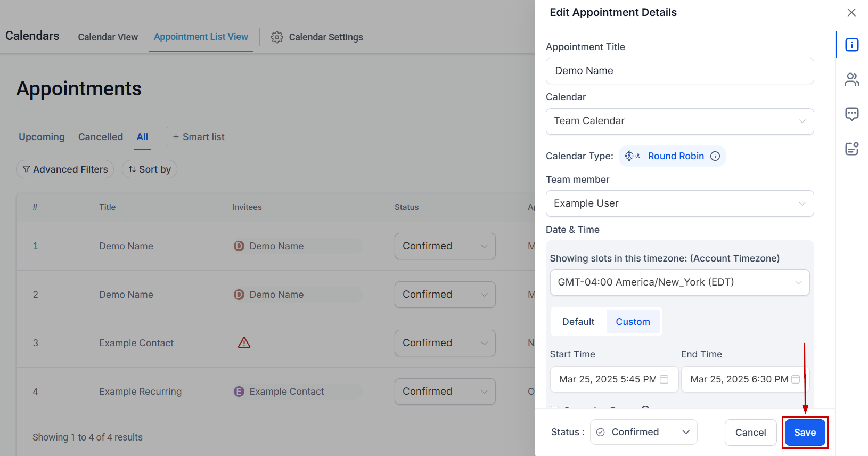Click the Calendar Settings gear icon
This screenshot has height=456, width=868.
[277, 37]
